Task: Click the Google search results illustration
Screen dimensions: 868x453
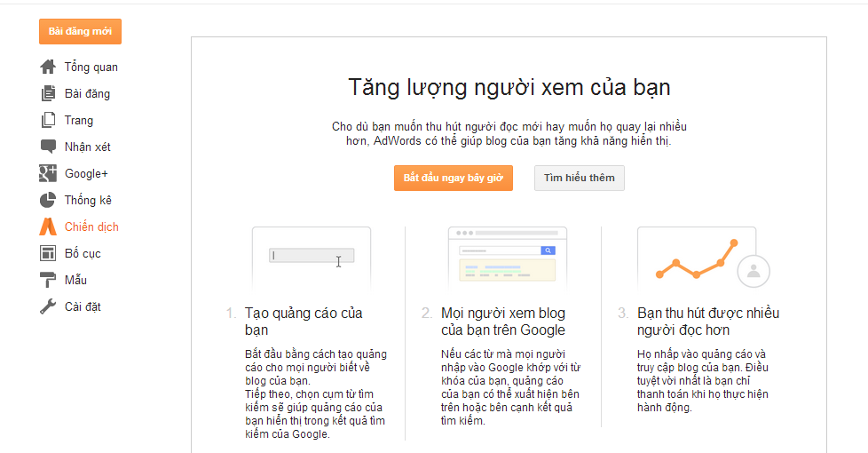Action: point(508,258)
